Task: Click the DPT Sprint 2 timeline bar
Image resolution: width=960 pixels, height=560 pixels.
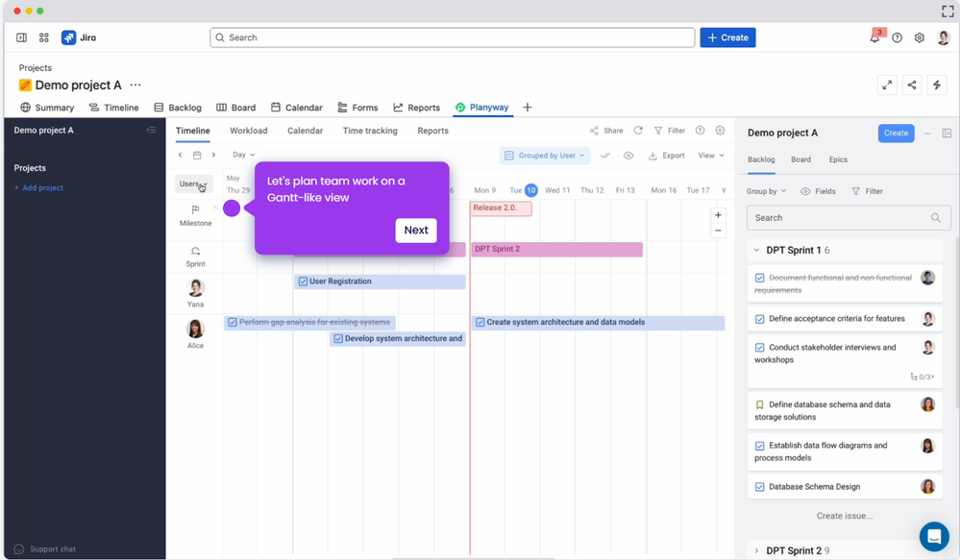Action: (x=557, y=249)
